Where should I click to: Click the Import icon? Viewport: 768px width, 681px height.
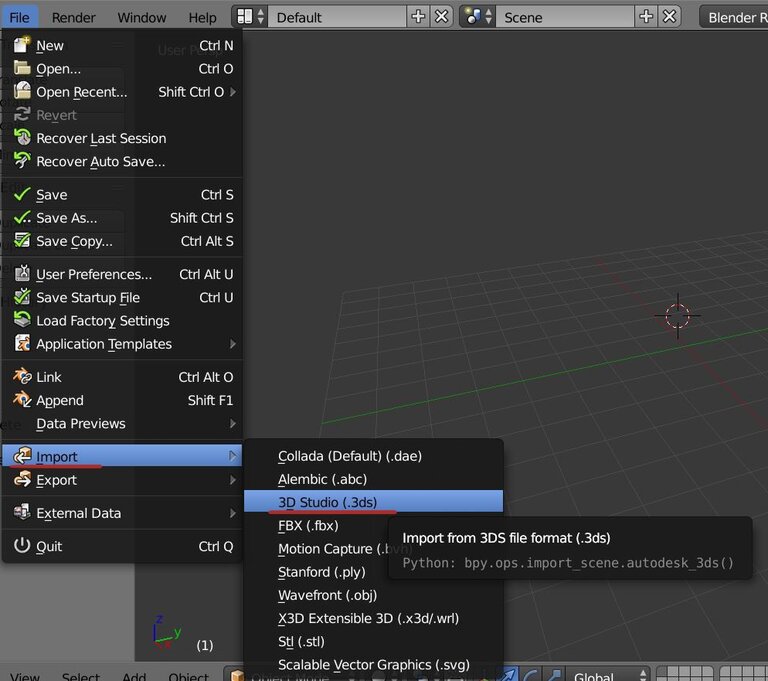point(22,456)
